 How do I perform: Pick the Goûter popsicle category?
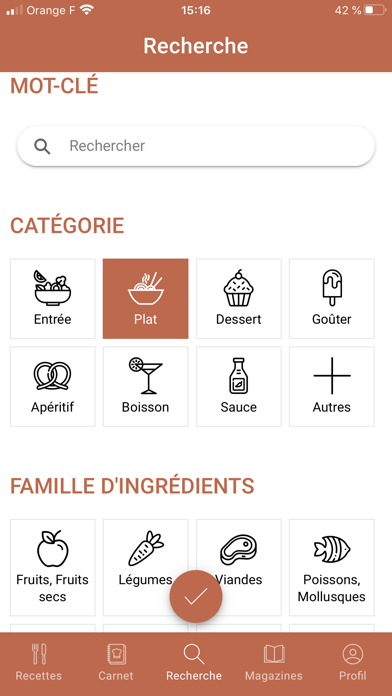point(332,299)
